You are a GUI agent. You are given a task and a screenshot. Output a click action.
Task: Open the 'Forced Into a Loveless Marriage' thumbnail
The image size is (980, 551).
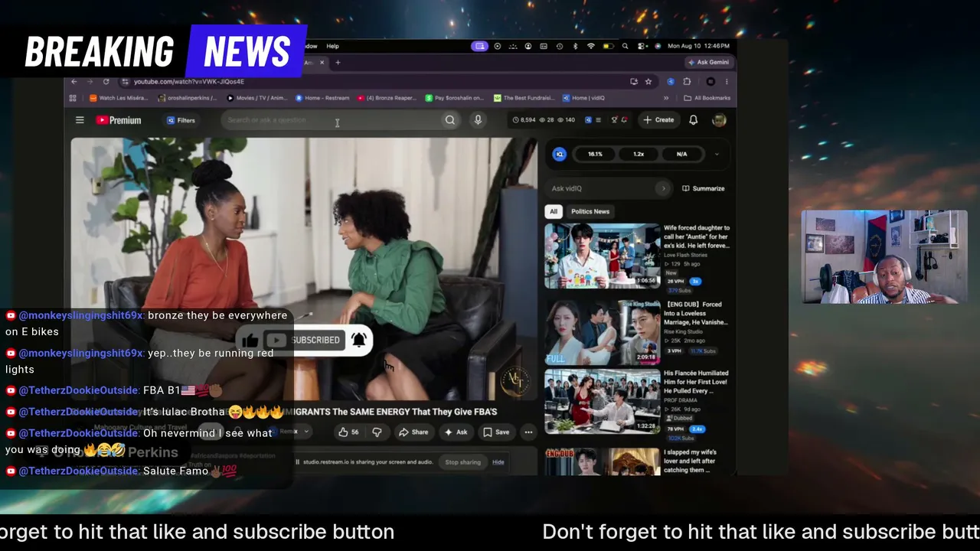click(602, 333)
